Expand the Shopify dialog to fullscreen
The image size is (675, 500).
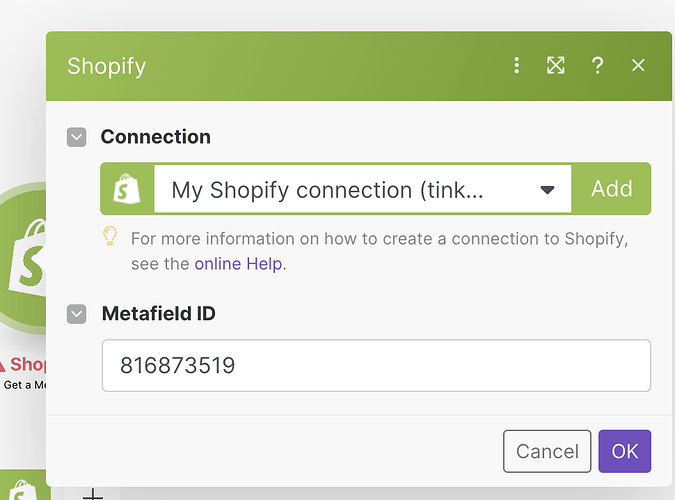click(x=556, y=66)
